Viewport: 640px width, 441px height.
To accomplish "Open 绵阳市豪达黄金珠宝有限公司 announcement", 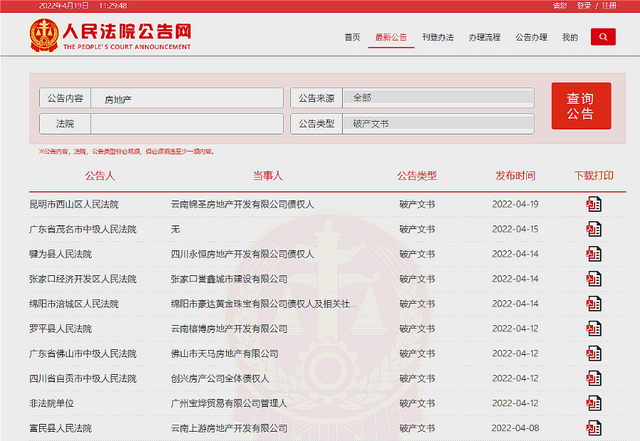I will pyautogui.click(x=264, y=304).
